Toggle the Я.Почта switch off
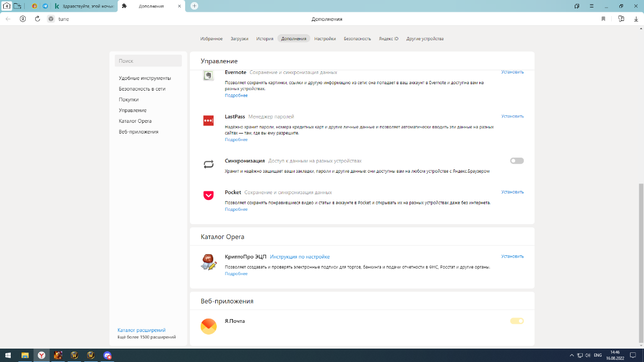644x362 pixels. [517, 321]
